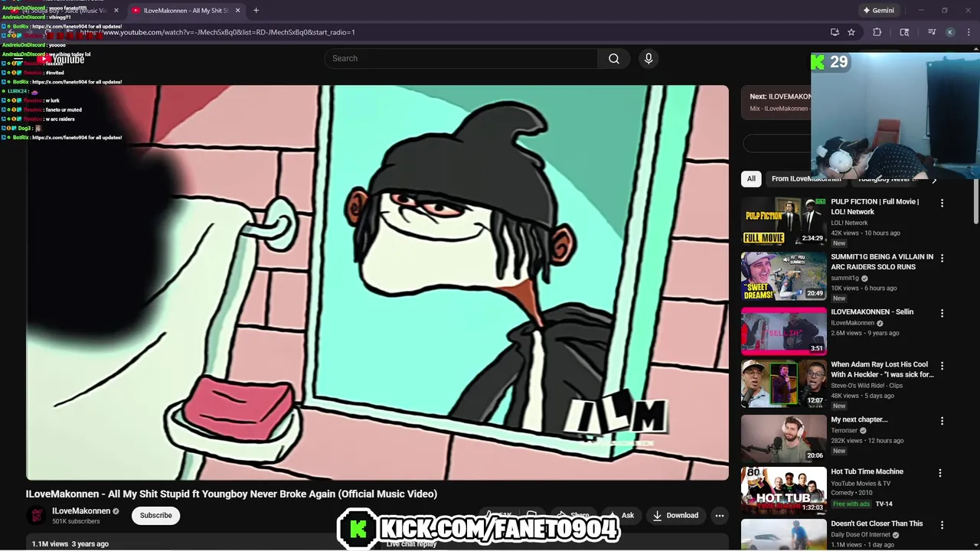Open Doesn't Get Closer Than This title
980x551 pixels.
coord(877,523)
